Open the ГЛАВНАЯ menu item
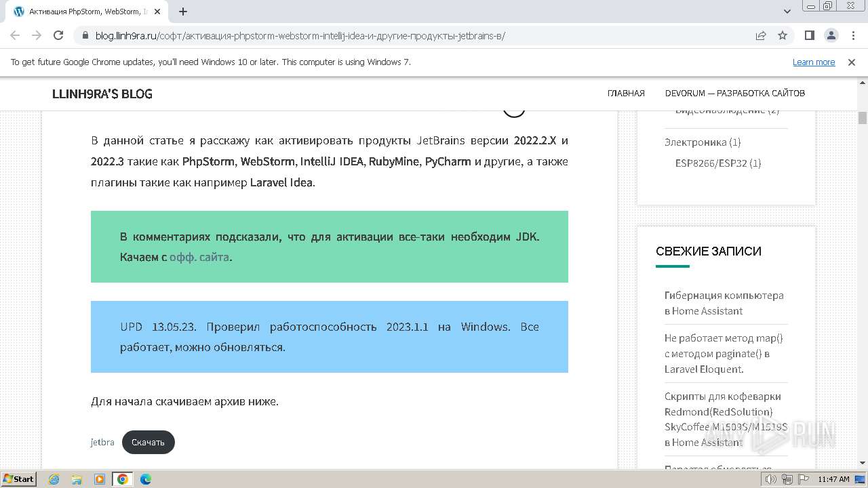The width and height of the screenshot is (868, 488). (626, 94)
